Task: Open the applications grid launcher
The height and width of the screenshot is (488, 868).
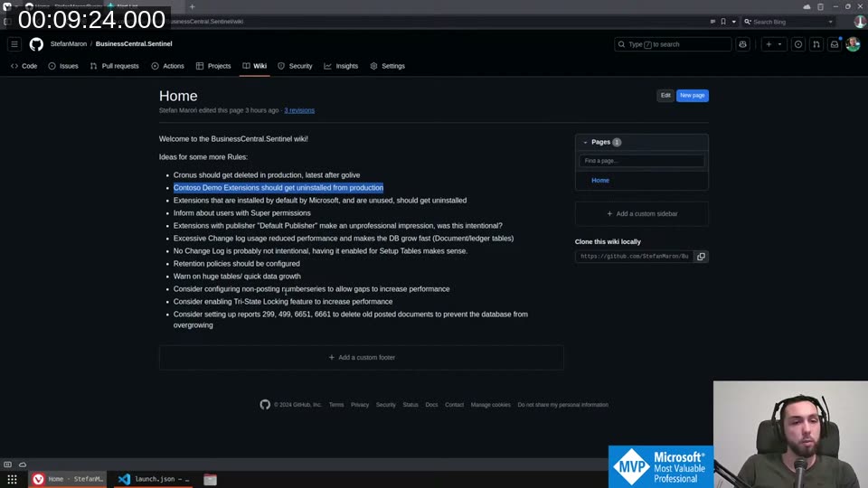Action: 12,479
